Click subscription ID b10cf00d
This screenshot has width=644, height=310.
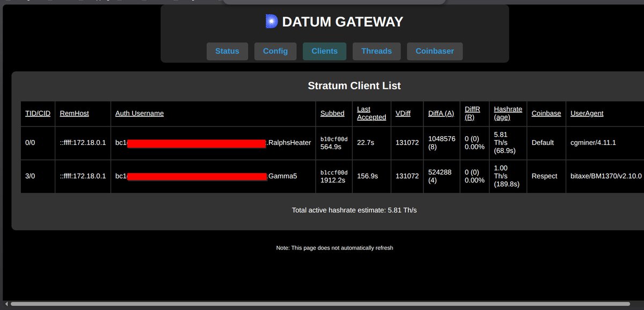334,139
